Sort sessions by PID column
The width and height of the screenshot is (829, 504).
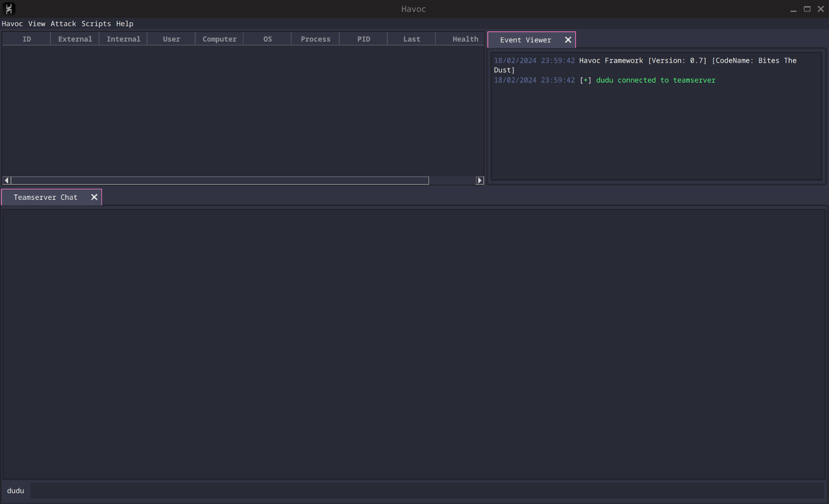coord(363,39)
